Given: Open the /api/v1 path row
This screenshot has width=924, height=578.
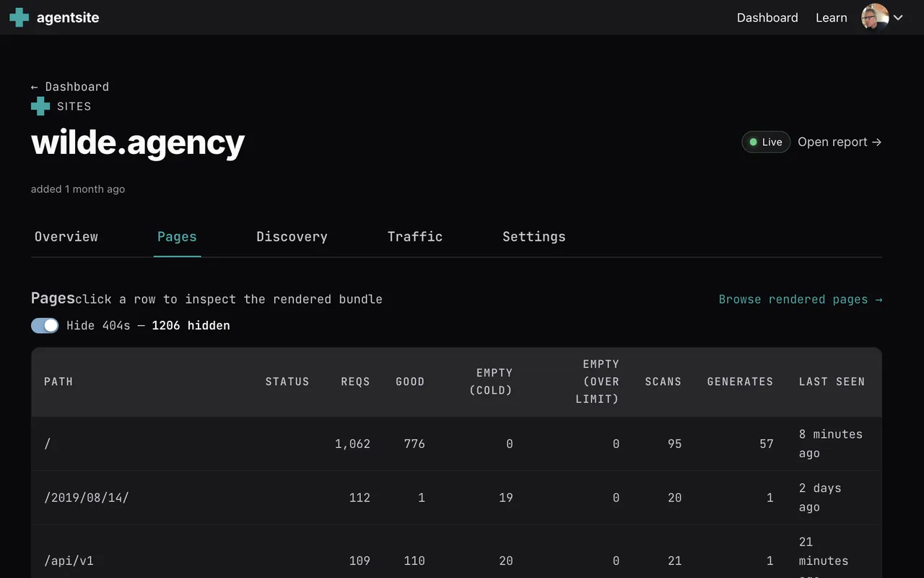Looking at the screenshot, I should (456, 552).
